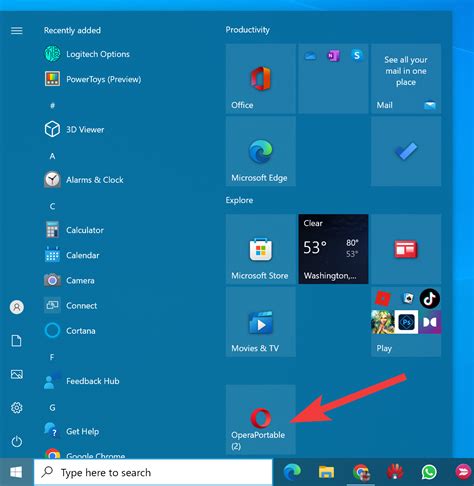Click the Productivity group title
Screen dimensions: 474x486
[x=247, y=30]
